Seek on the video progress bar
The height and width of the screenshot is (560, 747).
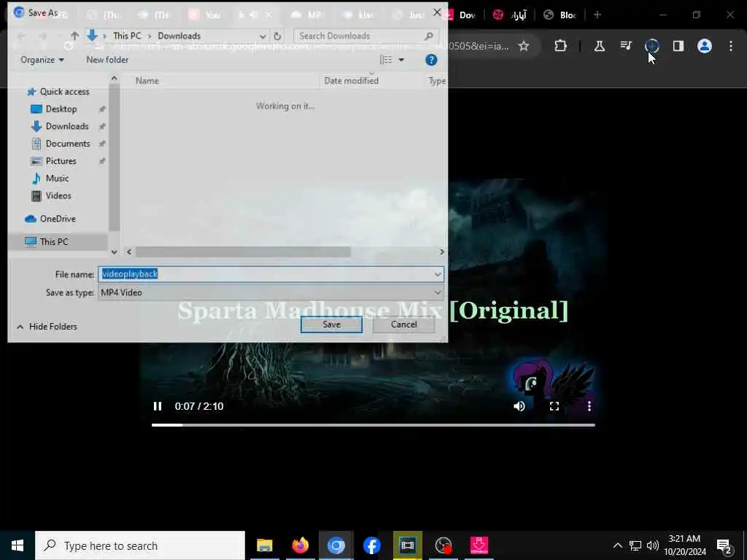[373, 425]
